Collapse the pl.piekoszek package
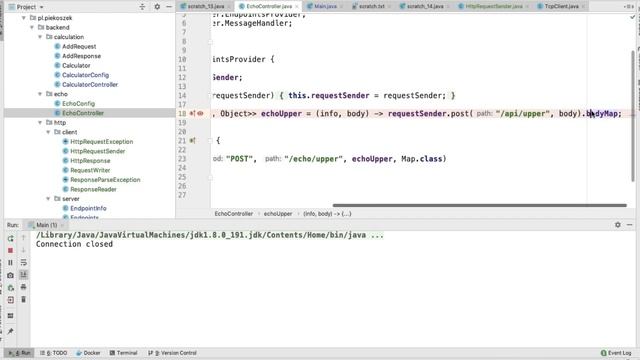 24,18
